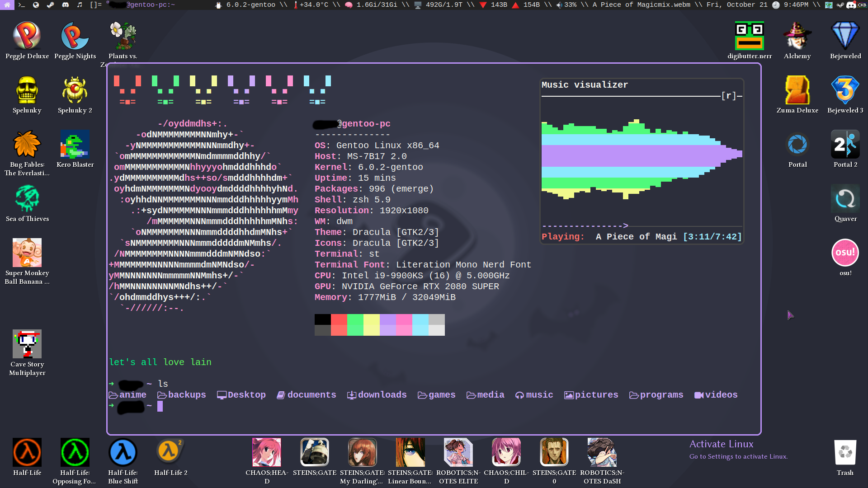The width and height of the screenshot is (868, 488).
Task: Click the 'documents' folder name in terminal
Action: pos(312,395)
